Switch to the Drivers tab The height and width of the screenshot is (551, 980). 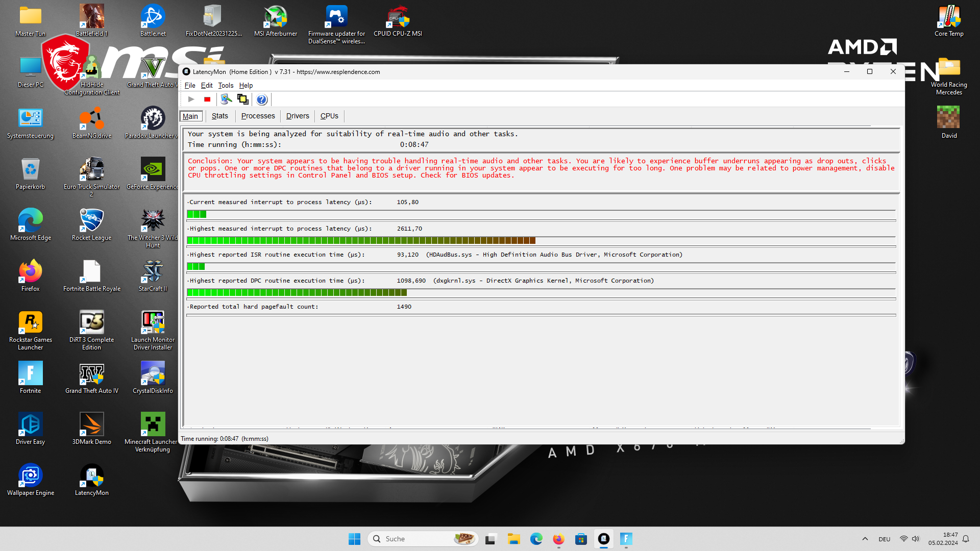[x=298, y=116]
